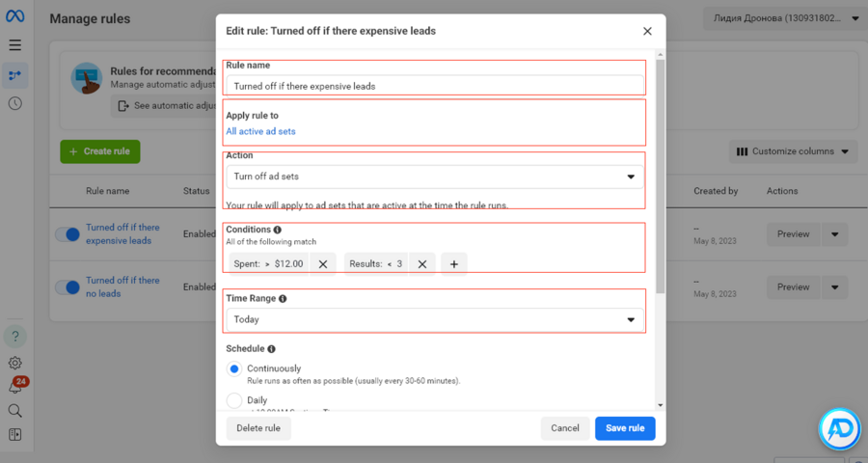Image resolution: width=868 pixels, height=463 pixels.
Task: Open the Time Range dropdown 'Today'
Action: [x=435, y=319]
